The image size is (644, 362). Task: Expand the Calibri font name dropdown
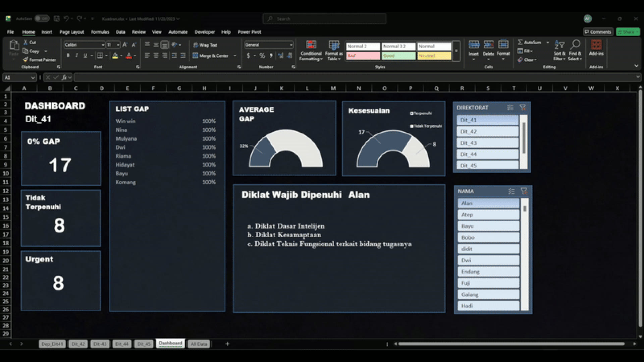[x=103, y=45]
